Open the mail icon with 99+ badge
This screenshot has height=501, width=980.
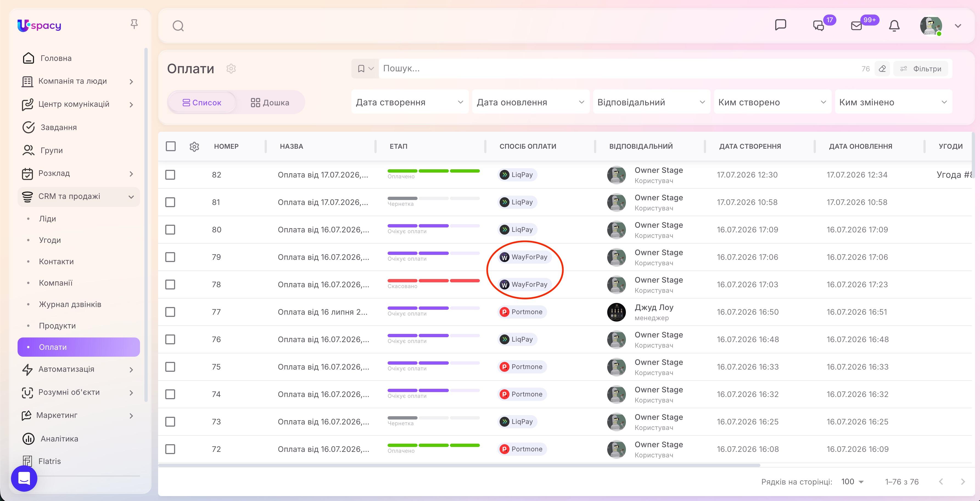tap(856, 26)
